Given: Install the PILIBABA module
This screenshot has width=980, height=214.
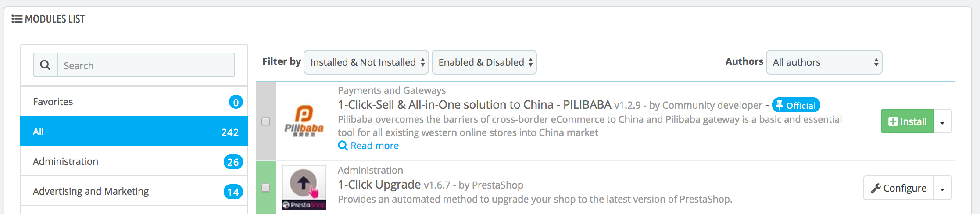Looking at the screenshot, I should pos(907,121).
